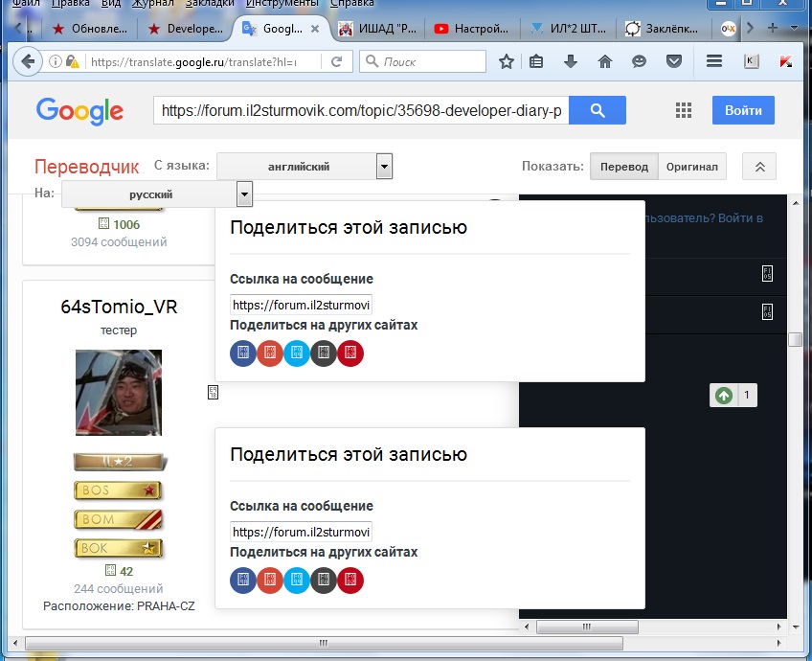Go to the Home page icon
812x661 pixels.
point(605,61)
